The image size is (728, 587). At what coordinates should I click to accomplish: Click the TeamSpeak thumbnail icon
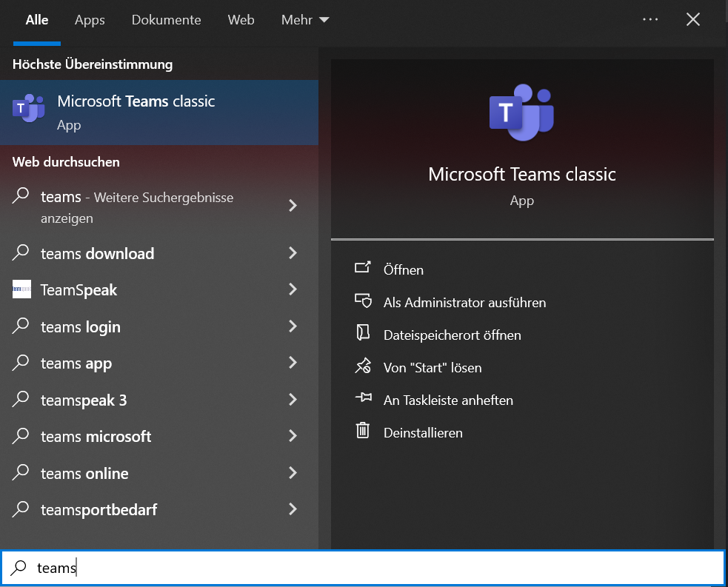21,289
